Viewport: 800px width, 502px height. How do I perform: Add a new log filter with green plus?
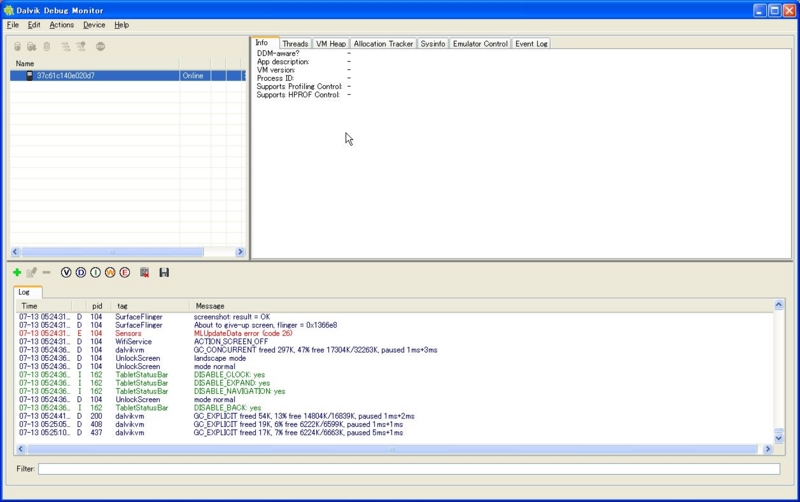(17, 272)
